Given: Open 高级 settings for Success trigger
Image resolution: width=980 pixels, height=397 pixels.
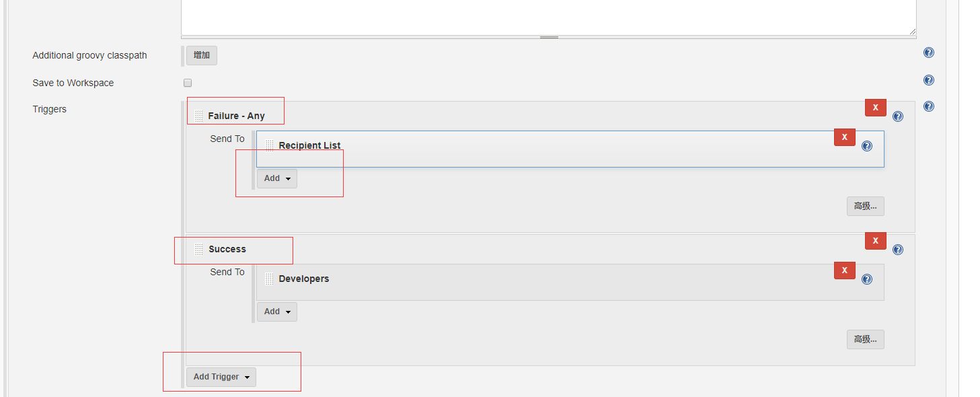Looking at the screenshot, I should pos(865,339).
